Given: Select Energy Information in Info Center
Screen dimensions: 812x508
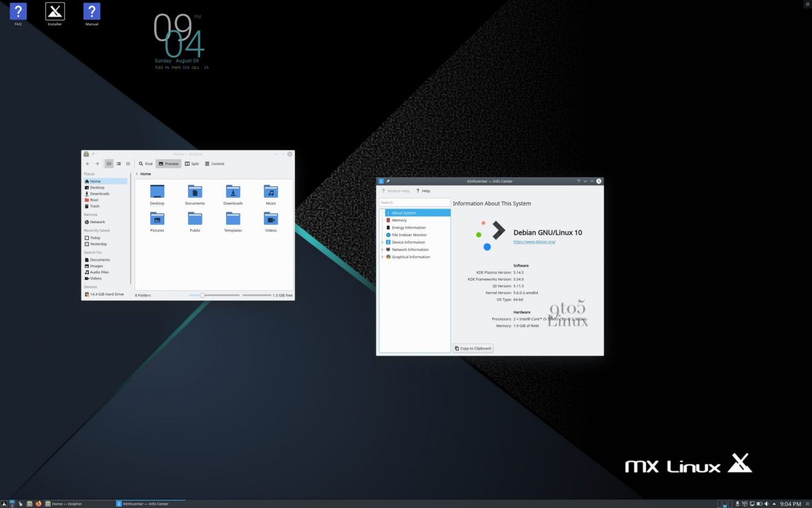Looking at the screenshot, I should [x=408, y=227].
